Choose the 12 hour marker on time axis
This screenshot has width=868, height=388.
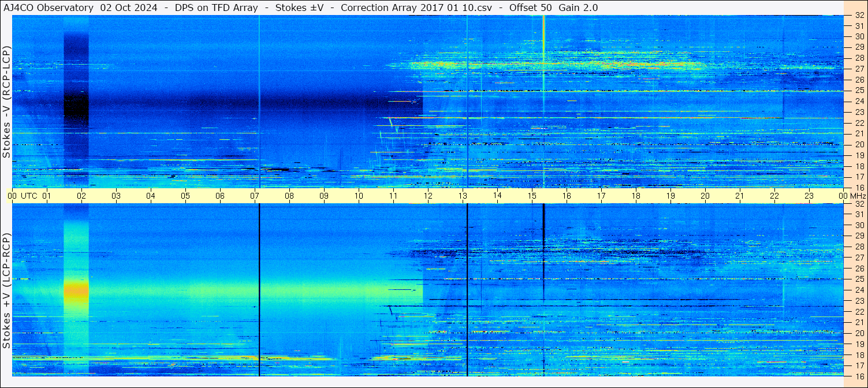pyautogui.click(x=428, y=196)
